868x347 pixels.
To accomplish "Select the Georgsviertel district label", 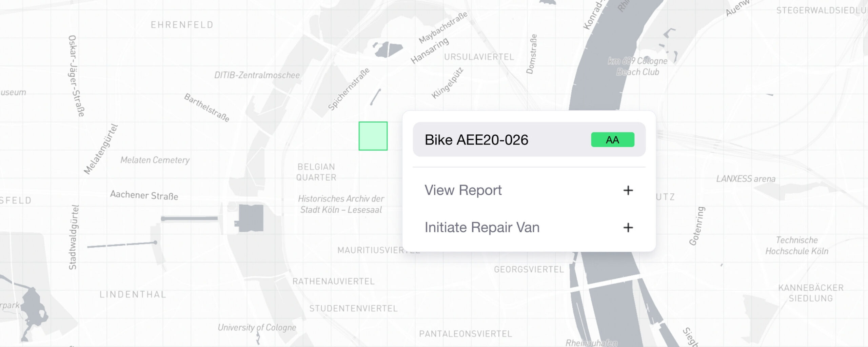I will (x=529, y=269).
